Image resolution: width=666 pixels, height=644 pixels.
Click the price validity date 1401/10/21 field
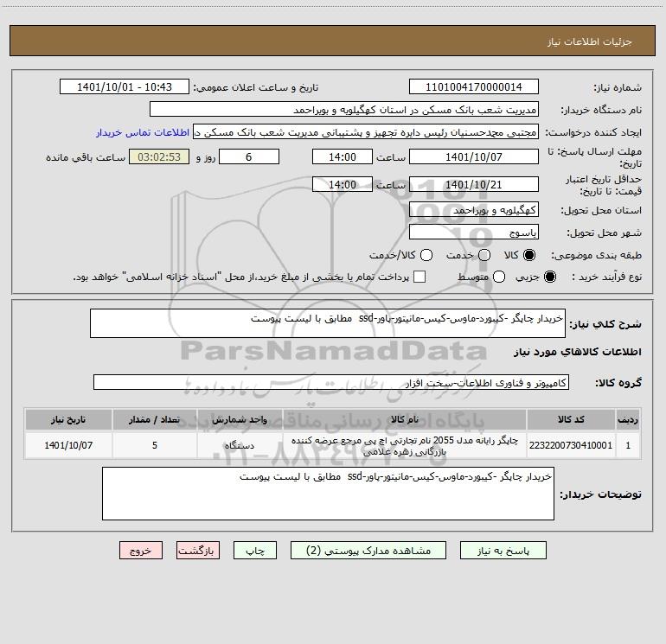pyautogui.click(x=474, y=184)
